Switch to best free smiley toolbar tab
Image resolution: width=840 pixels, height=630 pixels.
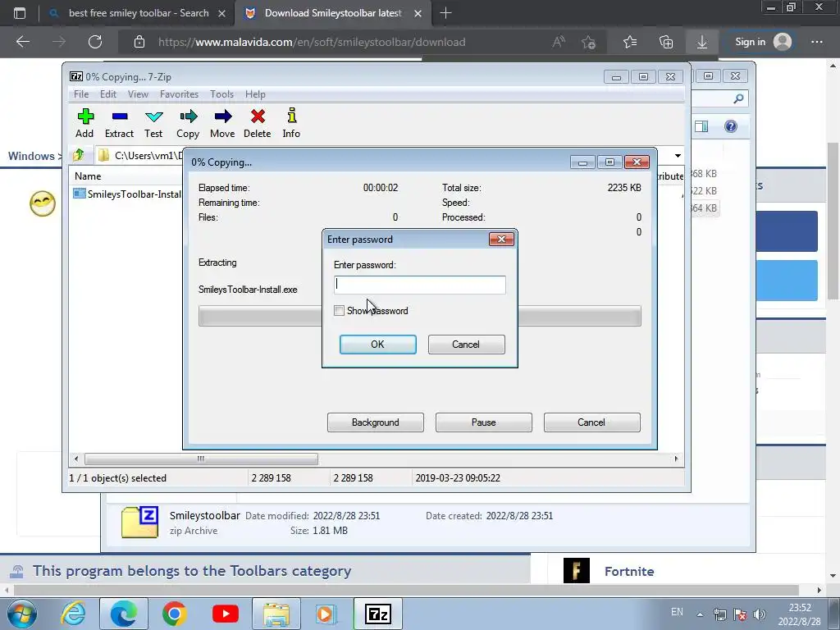138,13
